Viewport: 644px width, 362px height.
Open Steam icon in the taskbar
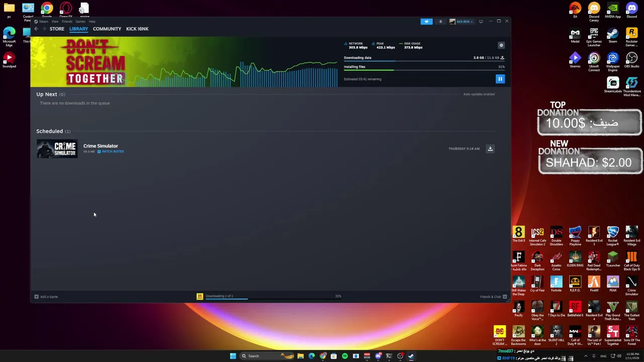(411, 356)
